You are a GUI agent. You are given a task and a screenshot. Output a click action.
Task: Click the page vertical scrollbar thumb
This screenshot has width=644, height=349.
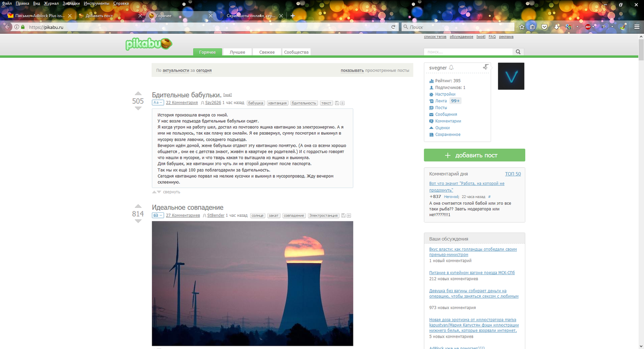[641, 50]
